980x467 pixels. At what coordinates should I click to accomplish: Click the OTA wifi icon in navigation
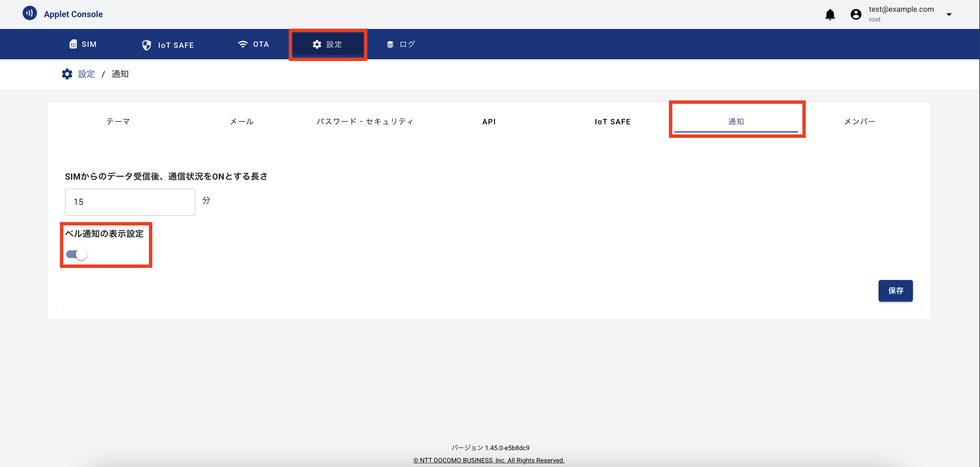[243, 44]
